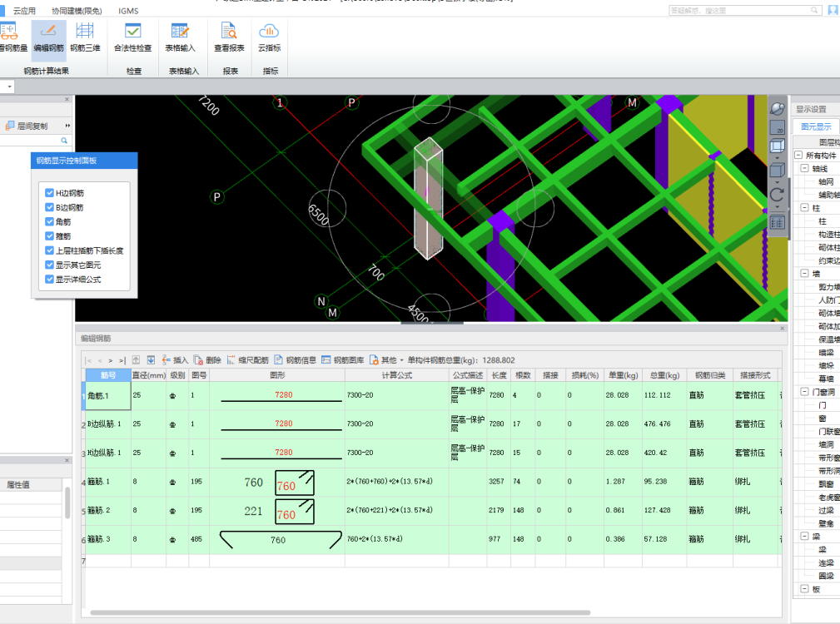This screenshot has height=624, width=840.
Task: Collapse 所有构件 tree node
Action: (x=798, y=156)
